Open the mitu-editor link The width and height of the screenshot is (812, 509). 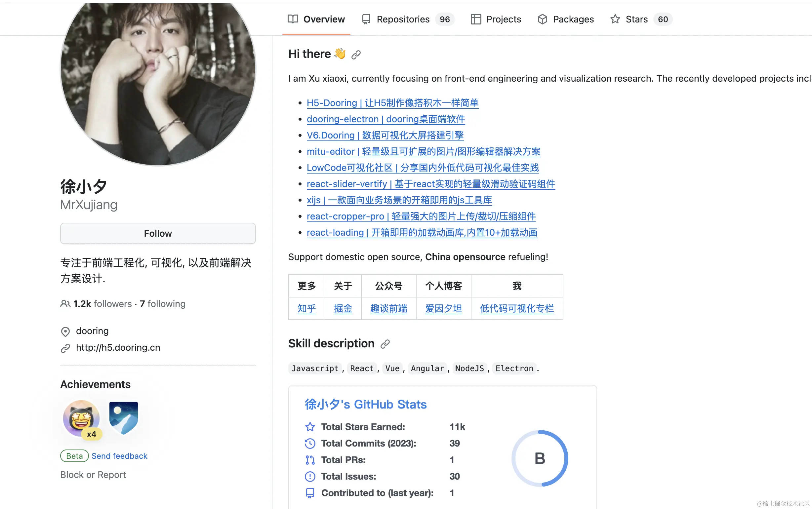coord(424,151)
